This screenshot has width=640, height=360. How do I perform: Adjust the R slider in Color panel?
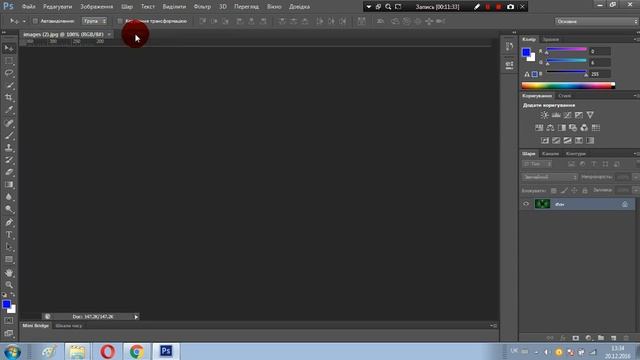[x=567, y=50]
